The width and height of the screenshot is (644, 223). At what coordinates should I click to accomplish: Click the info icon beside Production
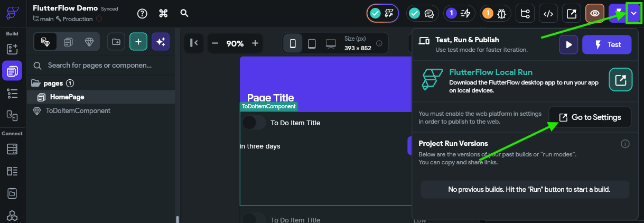pos(98,19)
